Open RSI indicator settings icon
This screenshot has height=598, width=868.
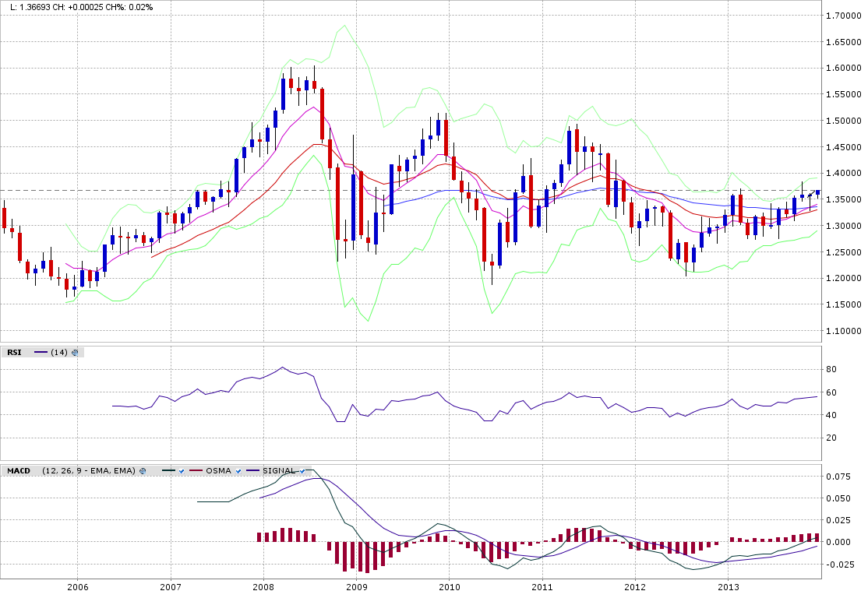[x=75, y=353]
